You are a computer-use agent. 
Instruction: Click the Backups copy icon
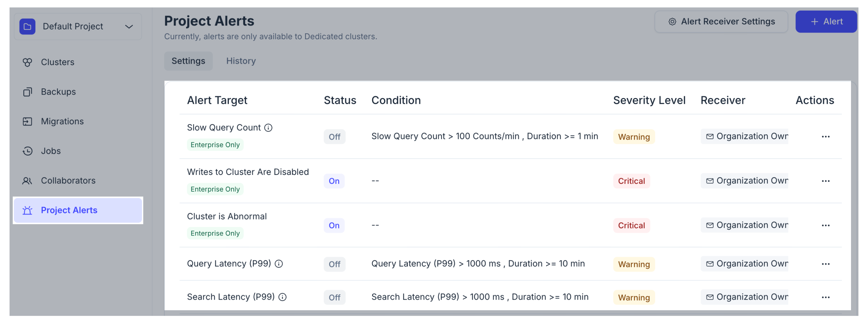coord(27,92)
